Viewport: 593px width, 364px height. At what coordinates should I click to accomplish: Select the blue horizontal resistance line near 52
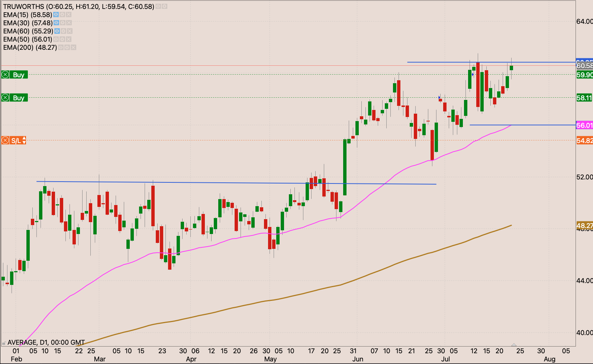coord(223,182)
